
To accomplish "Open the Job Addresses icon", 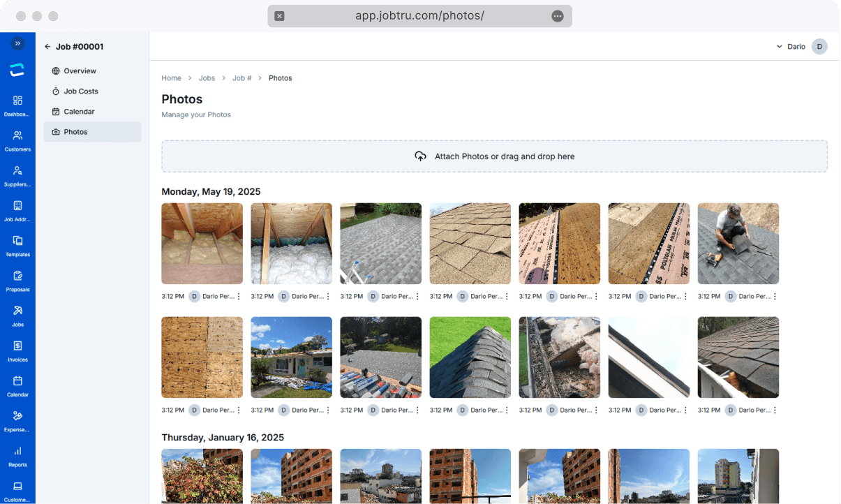I will click(x=17, y=205).
